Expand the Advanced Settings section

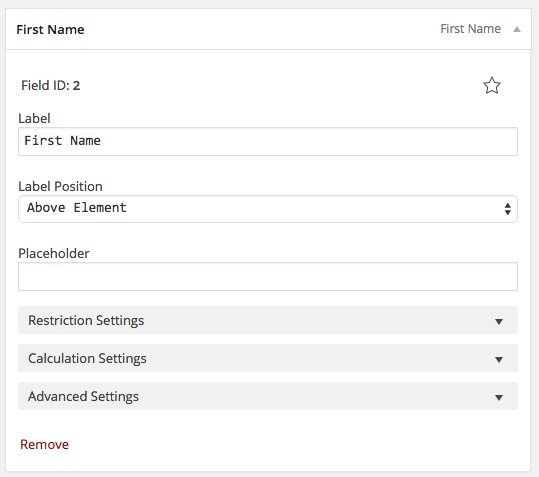pyautogui.click(x=268, y=396)
